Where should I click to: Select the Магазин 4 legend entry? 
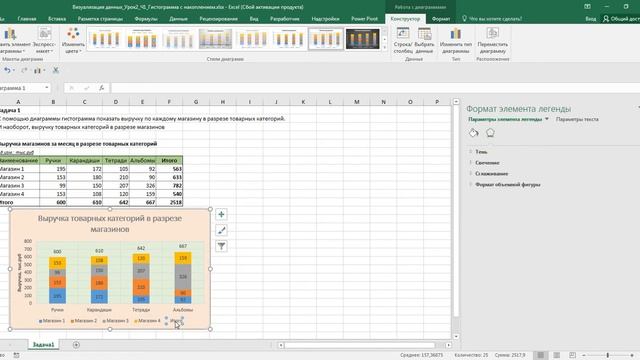147,321
